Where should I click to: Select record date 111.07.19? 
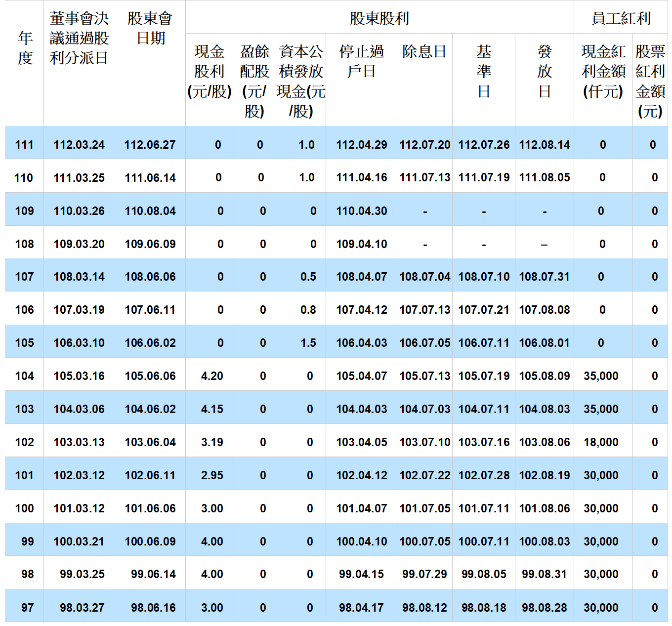[x=484, y=178]
